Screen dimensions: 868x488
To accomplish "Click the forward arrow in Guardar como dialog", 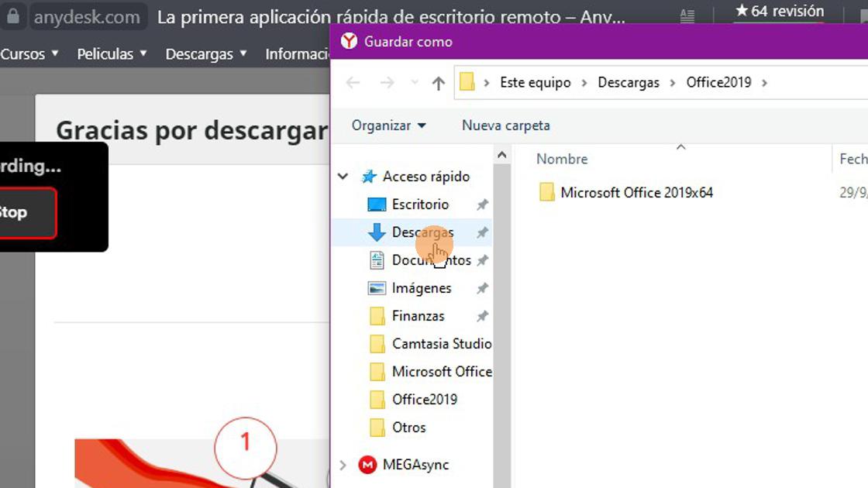I will pos(387,83).
